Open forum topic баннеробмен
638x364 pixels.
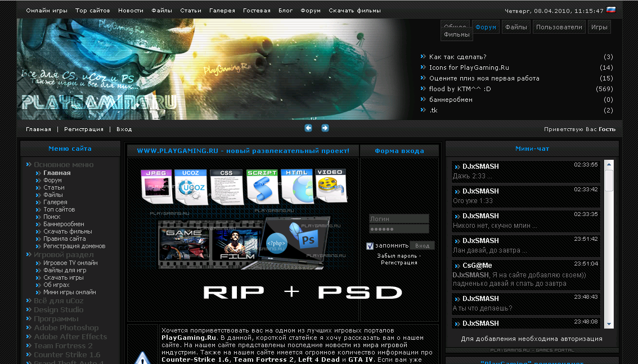tap(451, 100)
